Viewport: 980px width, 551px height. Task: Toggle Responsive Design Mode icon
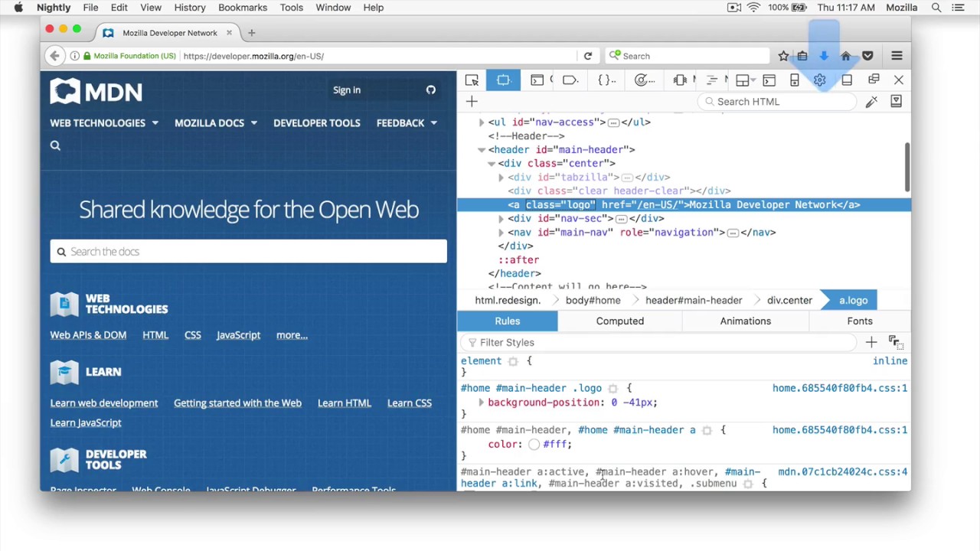click(x=795, y=80)
